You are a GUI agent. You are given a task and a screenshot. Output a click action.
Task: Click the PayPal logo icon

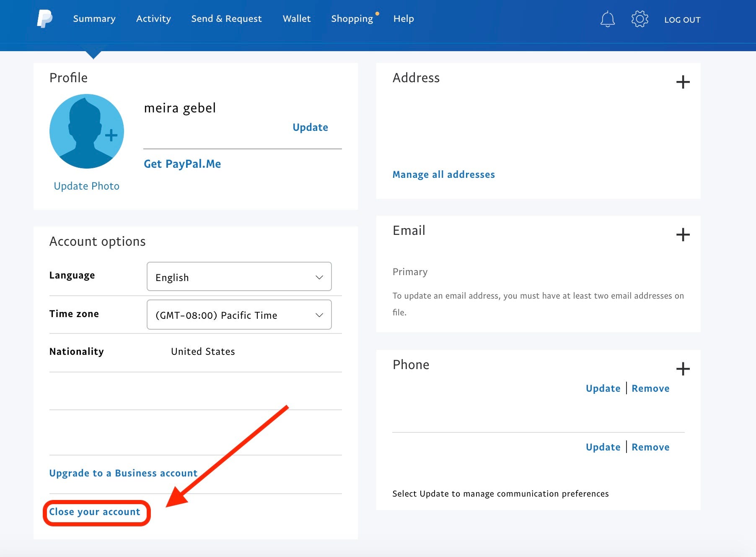pyautogui.click(x=44, y=19)
